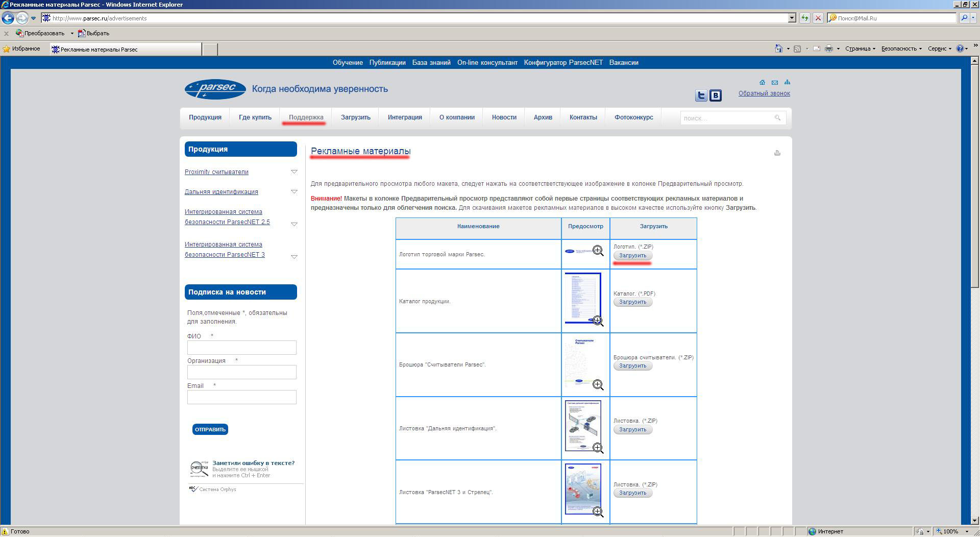Expand Proximity считыватели arrow
Image resolution: width=980 pixels, height=537 pixels.
coord(294,172)
